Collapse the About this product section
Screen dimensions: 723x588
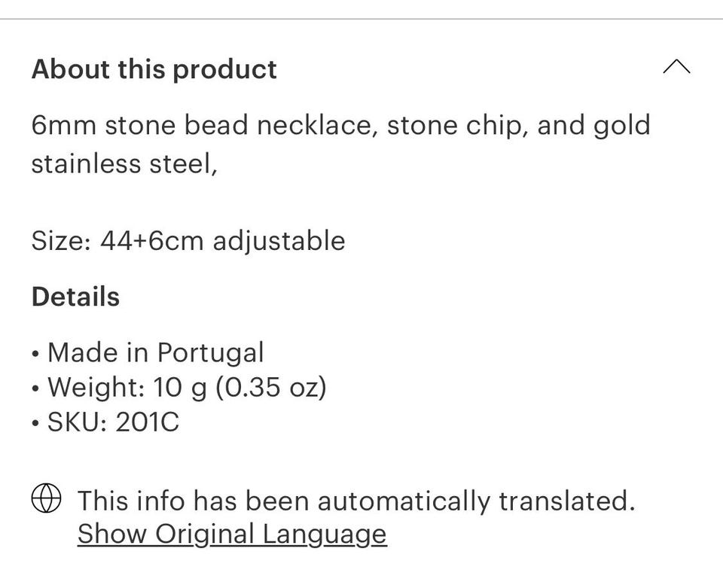[x=676, y=69]
